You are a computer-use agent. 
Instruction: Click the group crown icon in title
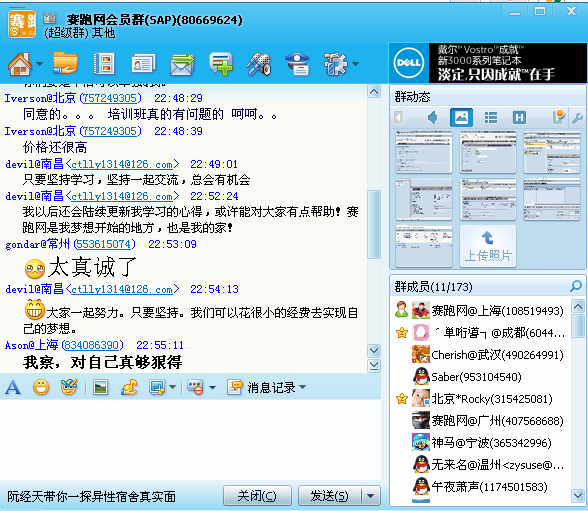pyautogui.click(x=50, y=17)
